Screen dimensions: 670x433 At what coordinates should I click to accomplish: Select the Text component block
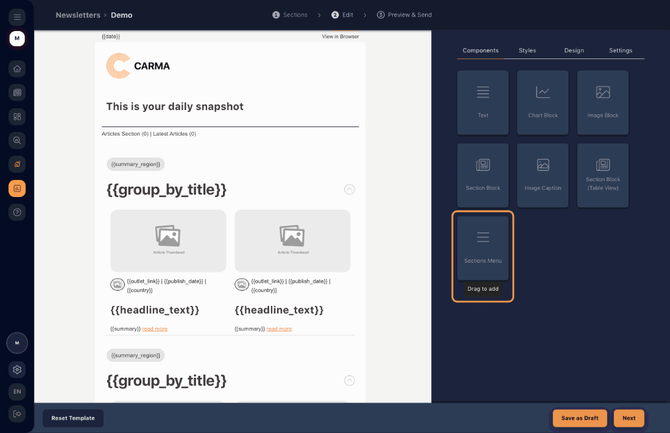(483, 103)
